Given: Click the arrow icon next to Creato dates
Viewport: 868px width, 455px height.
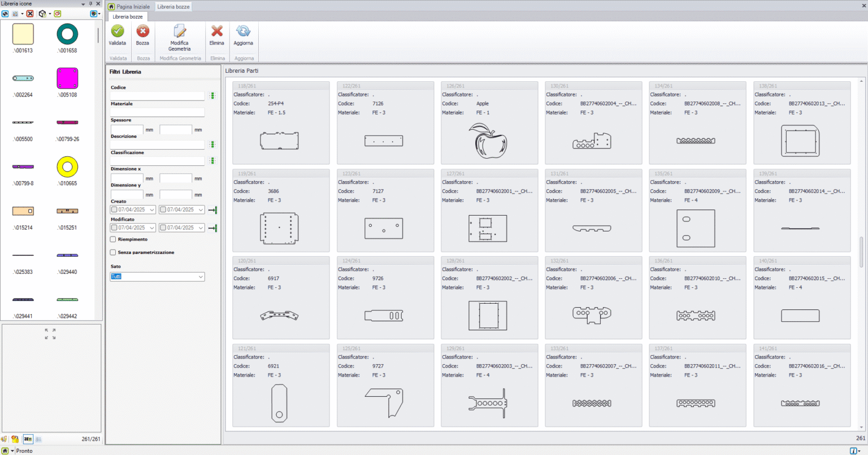Looking at the screenshot, I should 212,210.
